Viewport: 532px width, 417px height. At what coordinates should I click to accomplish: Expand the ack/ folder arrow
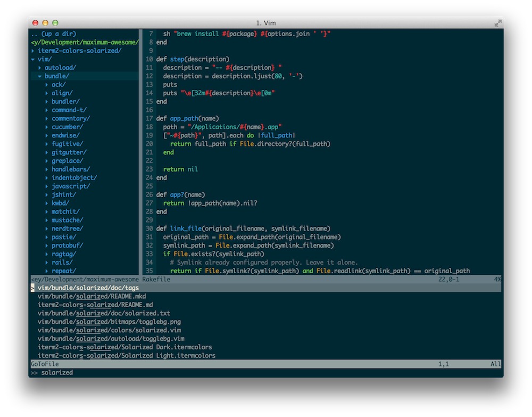pos(46,85)
